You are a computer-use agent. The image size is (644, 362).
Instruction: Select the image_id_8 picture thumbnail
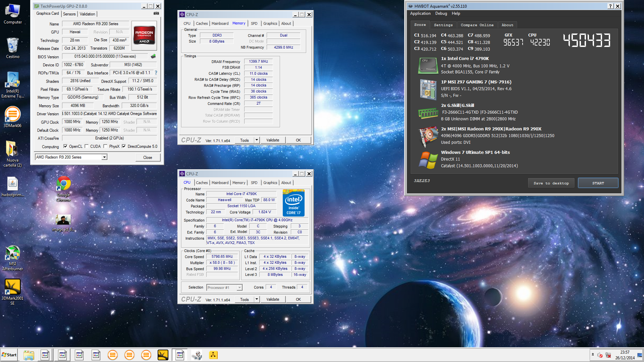[x=63, y=223]
